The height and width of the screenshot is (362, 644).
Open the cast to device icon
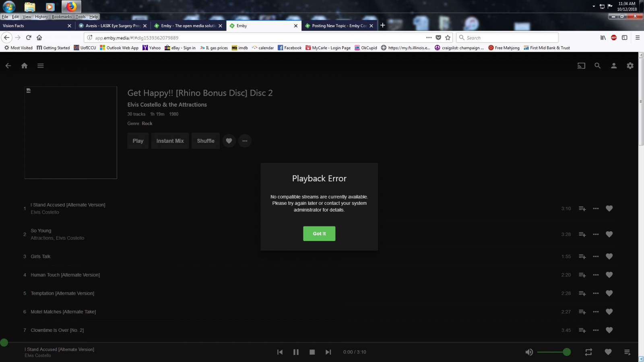581,66
